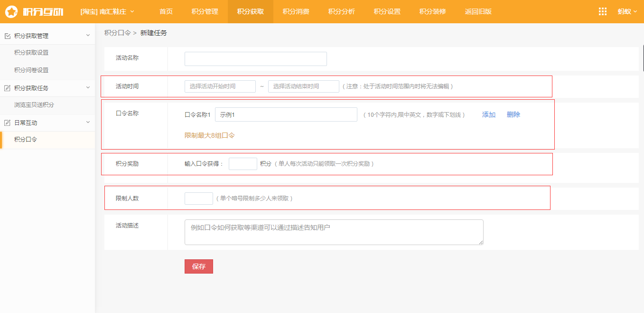Click the 删除 link beside 口令名称1
This screenshot has width=644, height=313.
coord(513,114)
